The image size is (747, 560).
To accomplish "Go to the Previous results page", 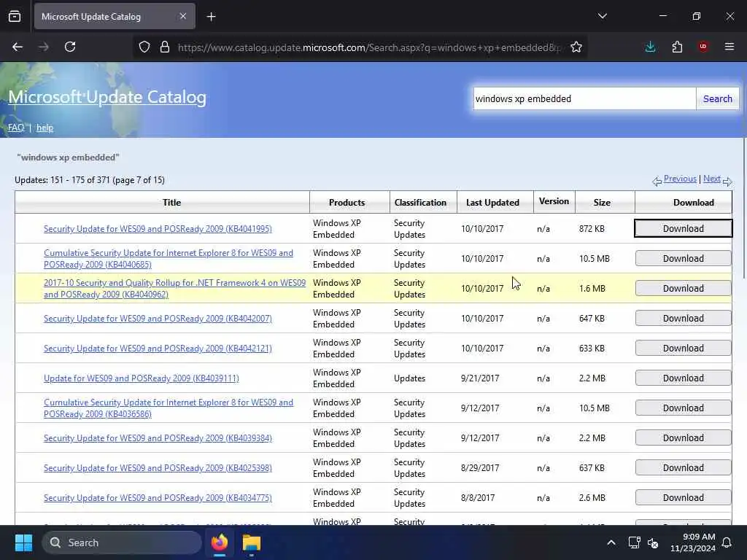I will [x=680, y=179].
